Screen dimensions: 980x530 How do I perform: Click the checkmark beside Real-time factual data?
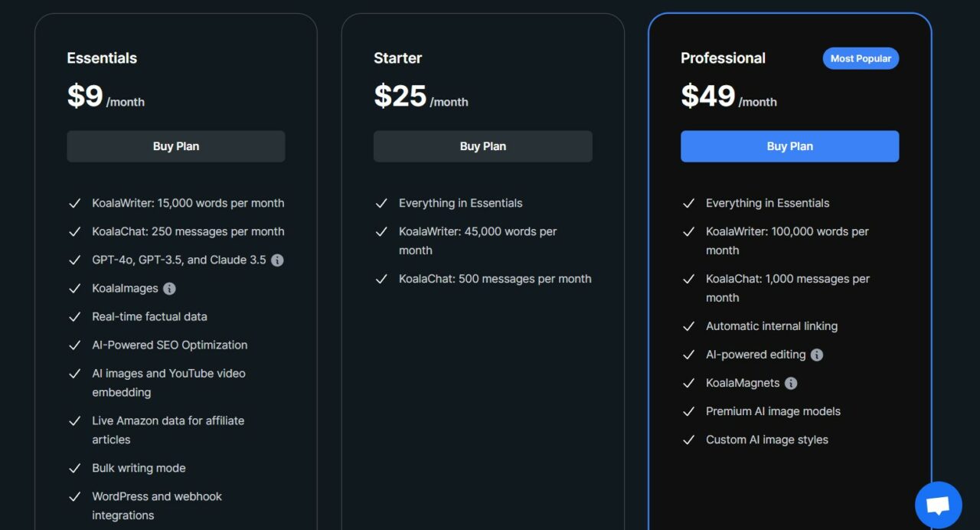tap(74, 316)
